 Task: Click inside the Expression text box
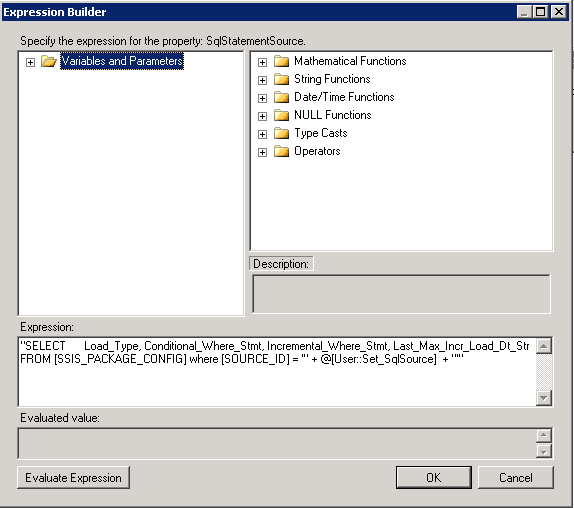(x=277, y=372)
